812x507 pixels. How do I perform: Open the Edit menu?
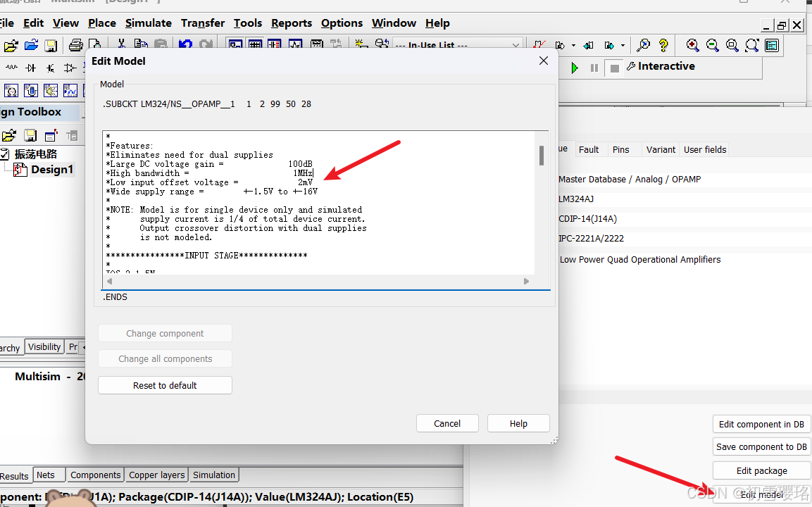34,23
